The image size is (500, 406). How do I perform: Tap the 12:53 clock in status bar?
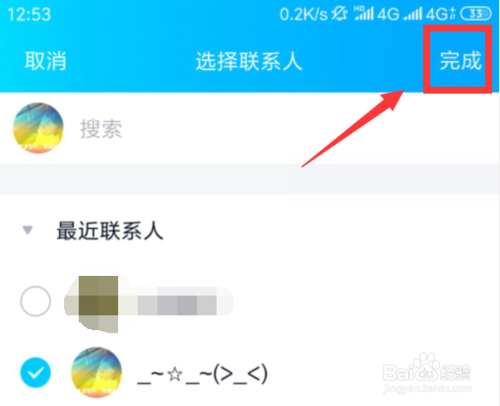29,15
